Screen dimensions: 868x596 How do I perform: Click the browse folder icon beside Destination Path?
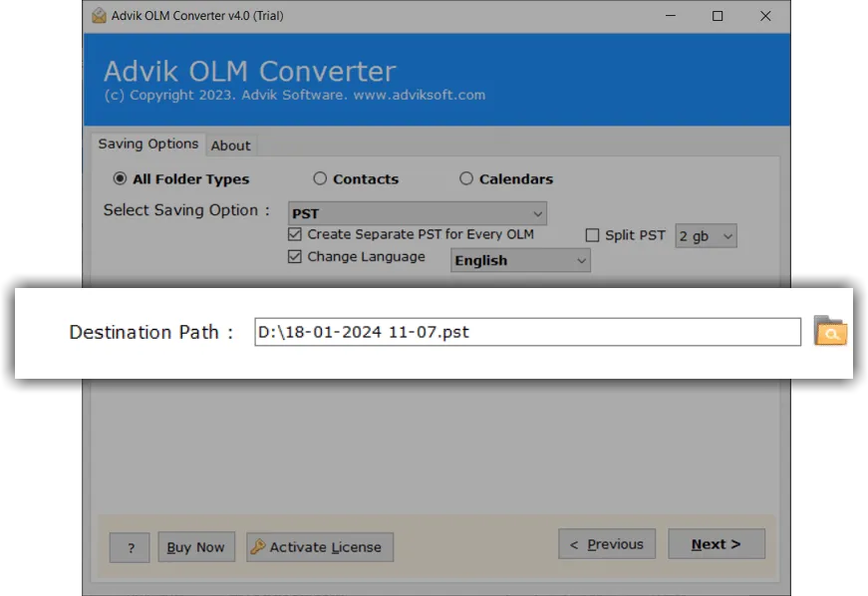click(830, 330)
